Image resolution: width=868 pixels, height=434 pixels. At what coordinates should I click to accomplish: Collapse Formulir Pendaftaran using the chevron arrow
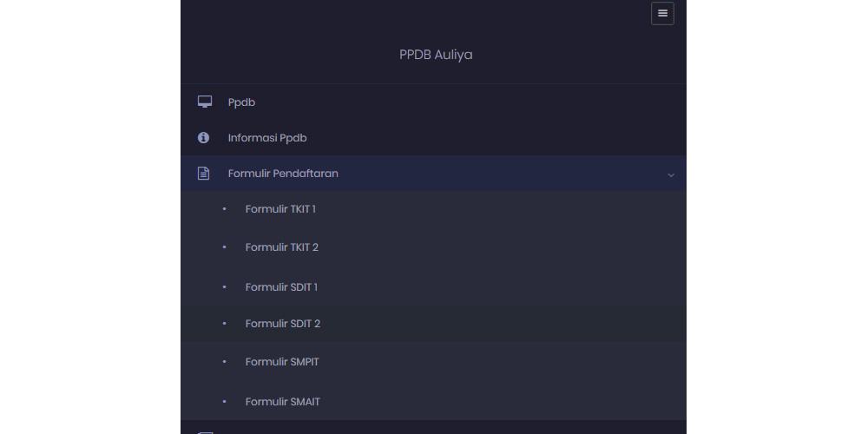click(670, 175)
